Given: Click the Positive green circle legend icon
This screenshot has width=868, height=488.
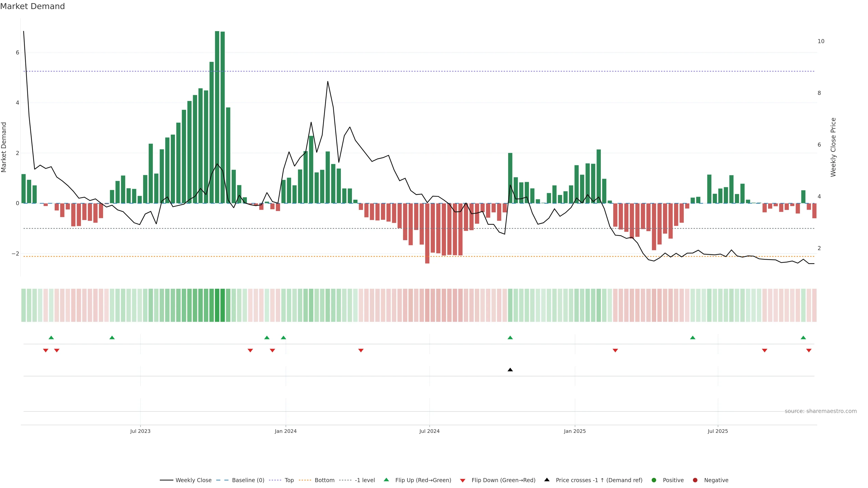Looking at the screenshot, I should [x=654, y=480].
